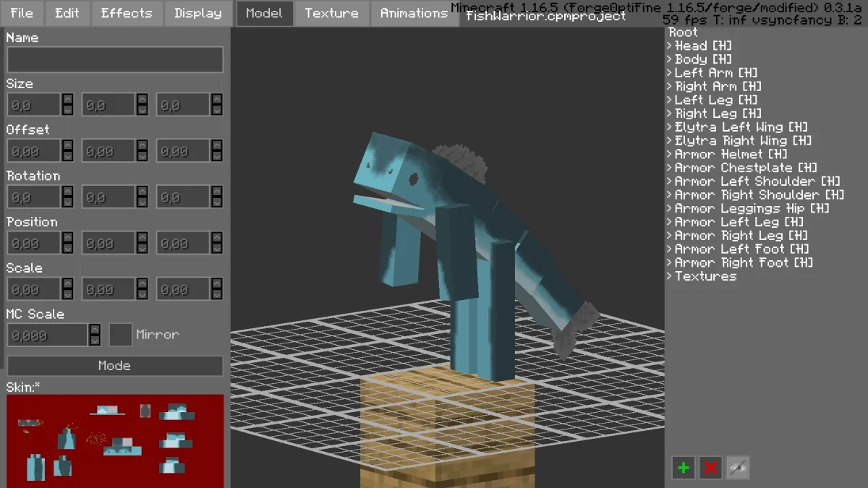This screenshot has width=868, height=488.
Task: Increase first Offset value with up arrow
Action: [67, 145]
